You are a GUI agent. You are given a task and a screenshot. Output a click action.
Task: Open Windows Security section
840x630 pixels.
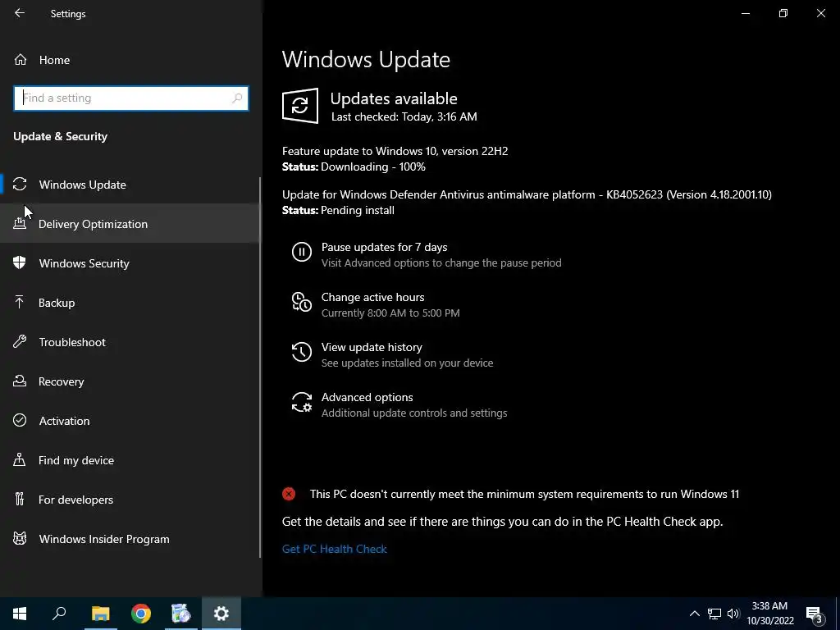click(x=130, y=263)
